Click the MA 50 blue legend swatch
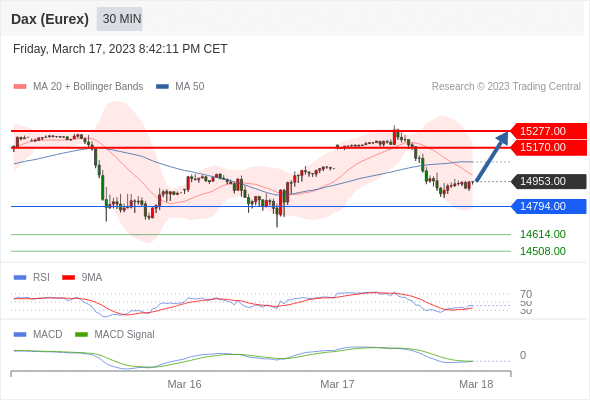The width and height of the screenshot is (590, 400). click(162, 87)
